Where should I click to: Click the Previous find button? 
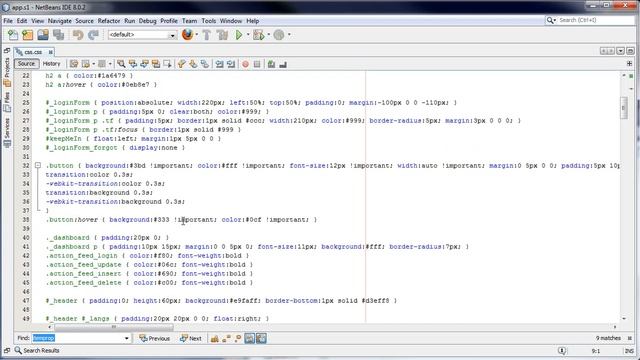point(155,338)
